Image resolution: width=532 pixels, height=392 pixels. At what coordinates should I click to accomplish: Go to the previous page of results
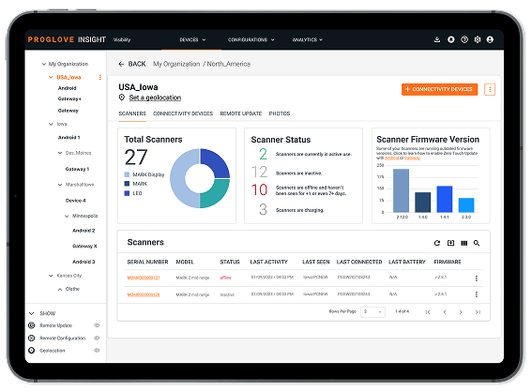point(445,312)
